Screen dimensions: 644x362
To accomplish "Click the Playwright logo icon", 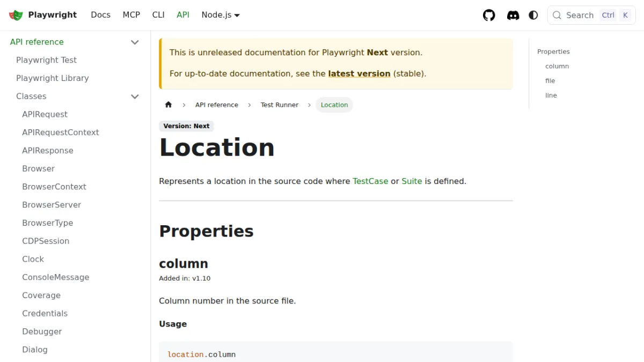I will click(x=16, y=15).
